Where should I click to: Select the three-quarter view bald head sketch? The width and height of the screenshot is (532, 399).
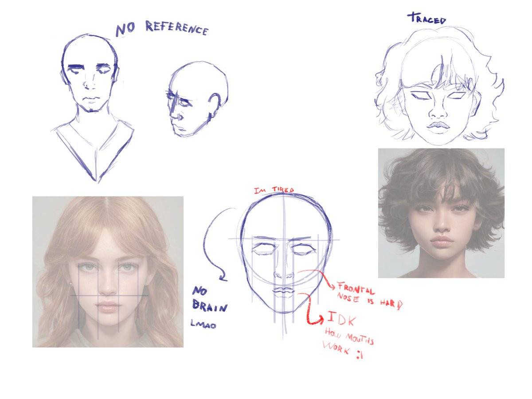197,99
